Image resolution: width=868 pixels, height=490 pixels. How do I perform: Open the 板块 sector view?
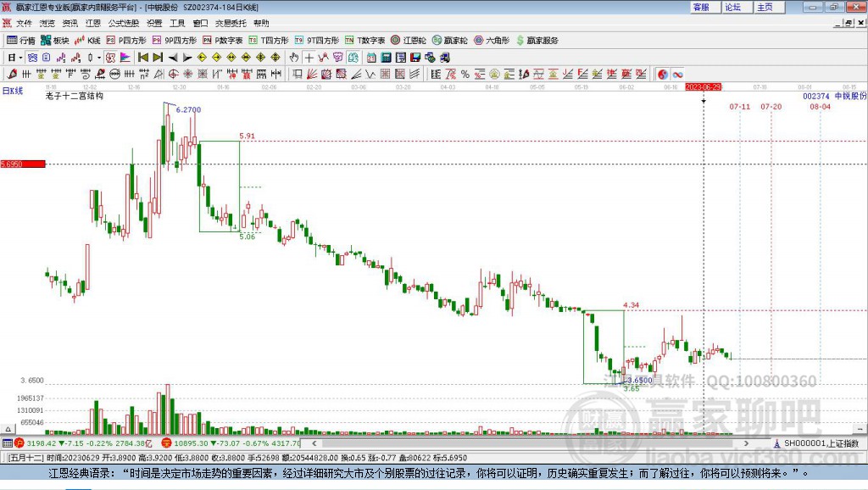[55, 41]
